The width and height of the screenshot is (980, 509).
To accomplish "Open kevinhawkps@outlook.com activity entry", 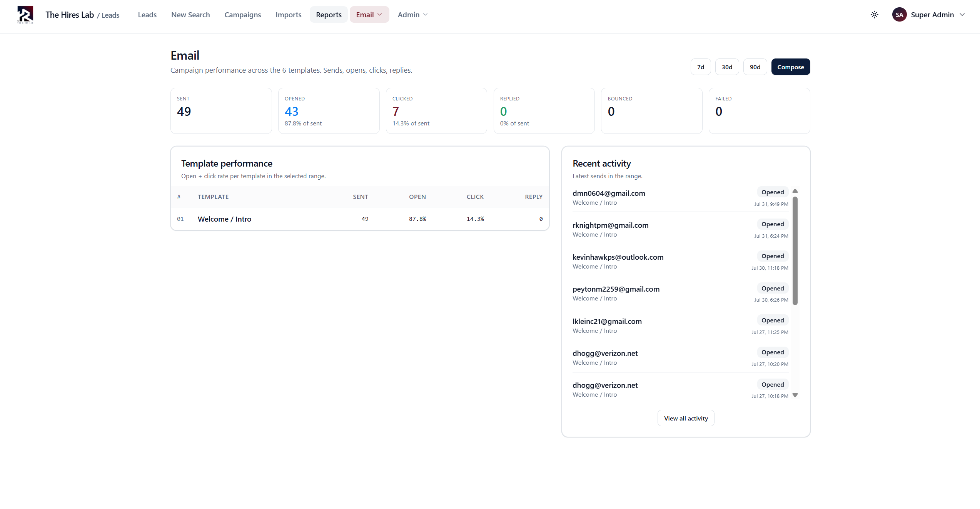I will click(680, 261).
